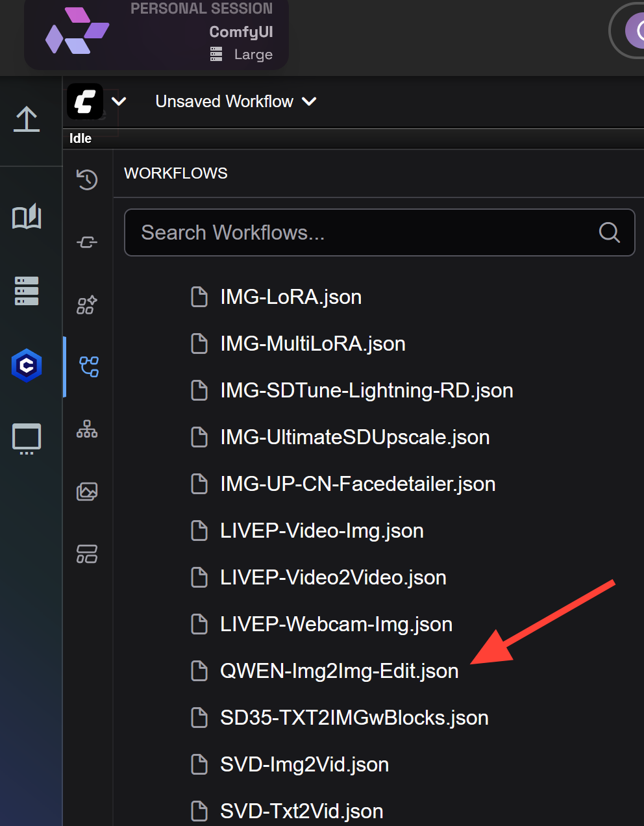Open the dropdown beside the ComfyUI logo

pos(118,101)
